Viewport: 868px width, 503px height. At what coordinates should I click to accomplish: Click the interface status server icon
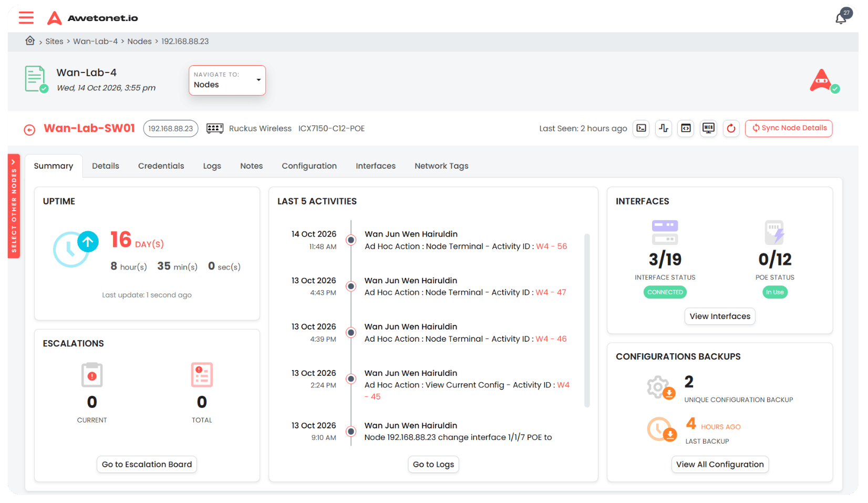(665, 232)
